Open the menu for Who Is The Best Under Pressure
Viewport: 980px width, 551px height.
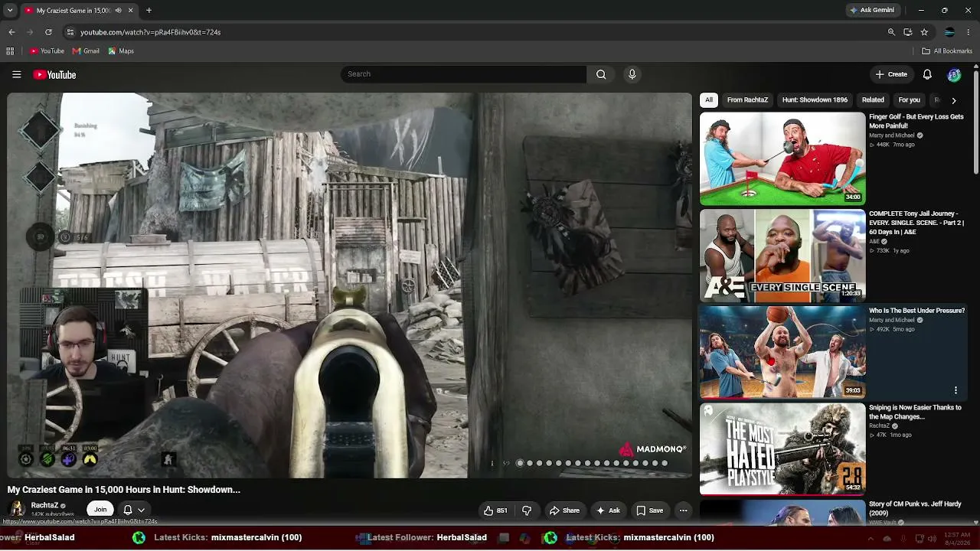point(955,390)
